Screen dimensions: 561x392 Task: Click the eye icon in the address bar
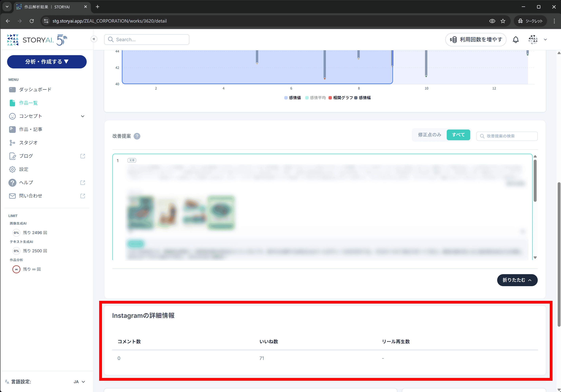[492, 21]
